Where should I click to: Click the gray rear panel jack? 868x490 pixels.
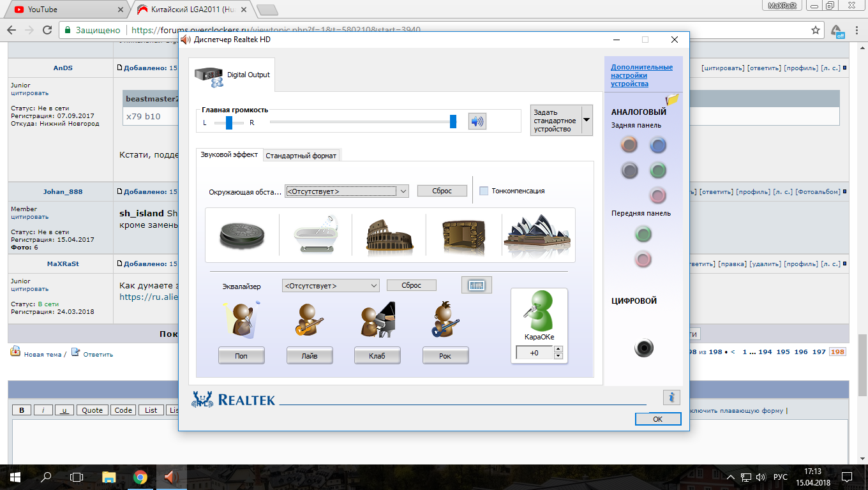[x=629, y=170]
